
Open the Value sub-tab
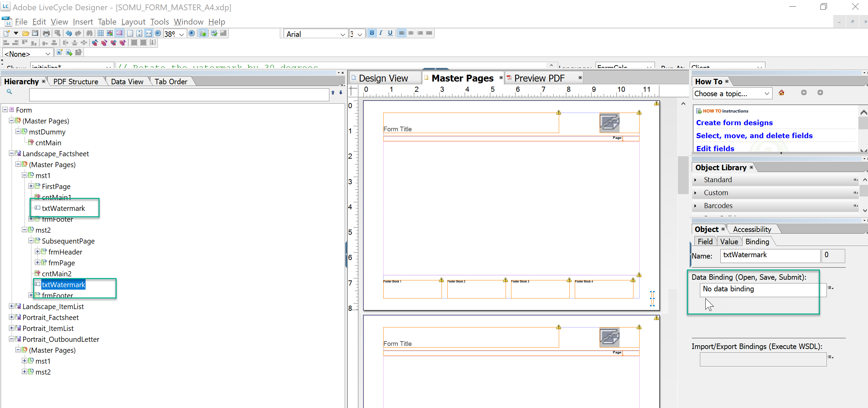(x=729, y=242)
